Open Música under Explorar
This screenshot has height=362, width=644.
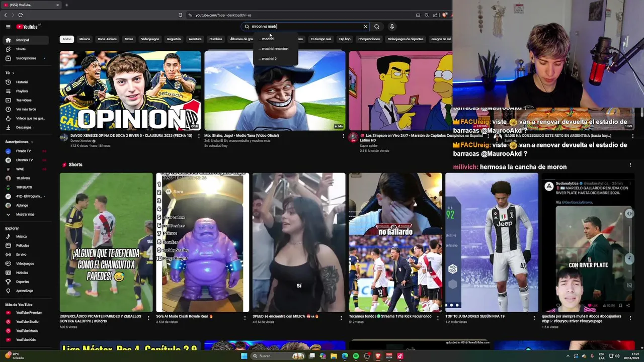27,236
